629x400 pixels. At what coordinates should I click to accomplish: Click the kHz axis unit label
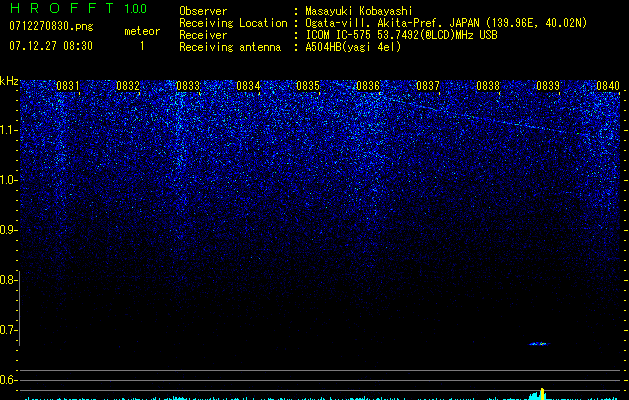[x=9, y=81]
